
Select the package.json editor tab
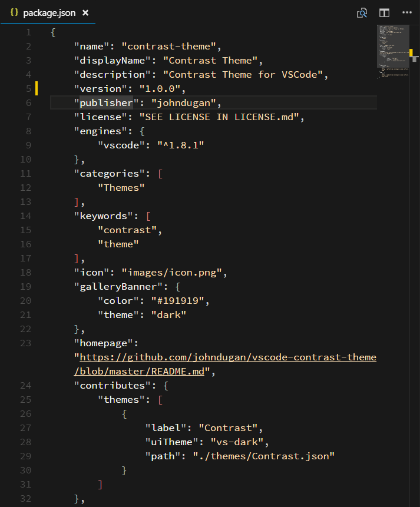tap(48, 12)
